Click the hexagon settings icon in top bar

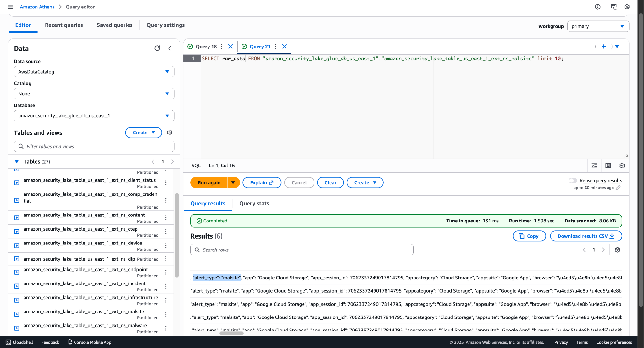(x=627, y=7)
